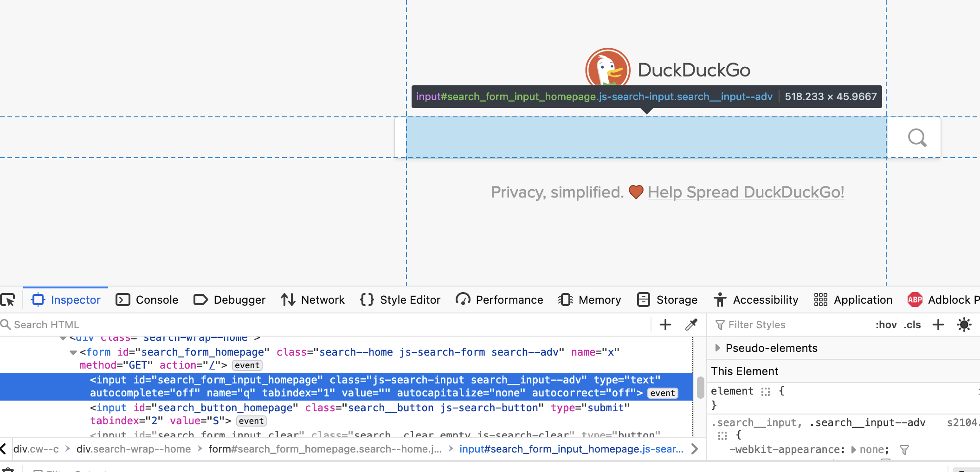Click the DuckDuckGo search input field
The image size is (980, 472).
646,137
